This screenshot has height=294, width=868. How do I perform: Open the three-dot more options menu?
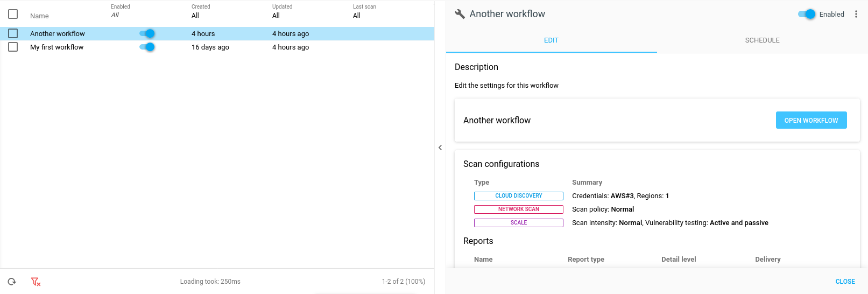[856, 15]
